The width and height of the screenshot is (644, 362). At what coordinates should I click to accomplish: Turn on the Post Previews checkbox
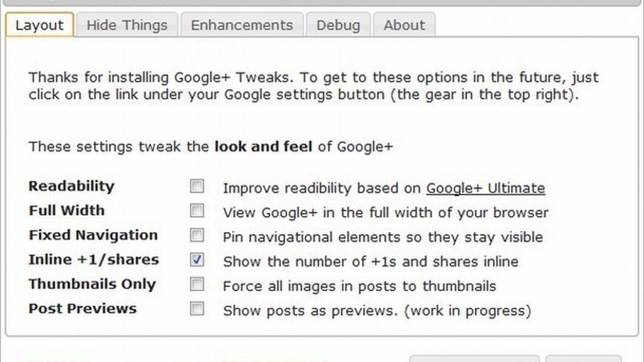[x=197, y=309]
